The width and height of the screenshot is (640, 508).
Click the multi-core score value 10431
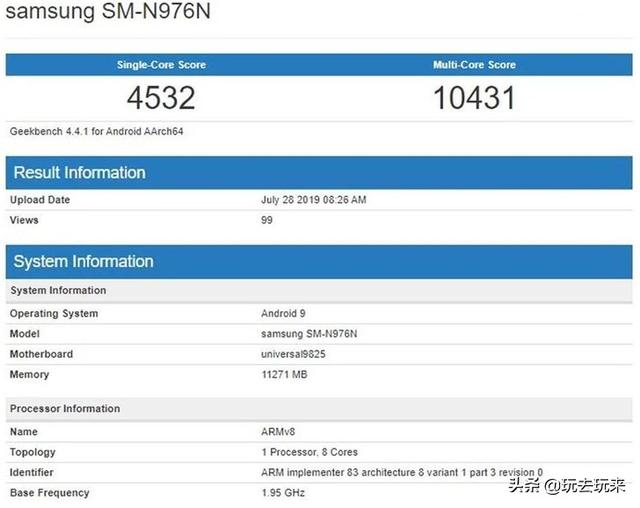(474, 98)
